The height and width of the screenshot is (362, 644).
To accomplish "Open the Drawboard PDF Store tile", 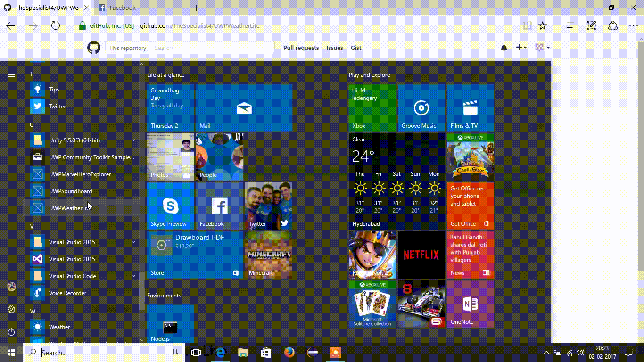I will (x=195, y=255).
